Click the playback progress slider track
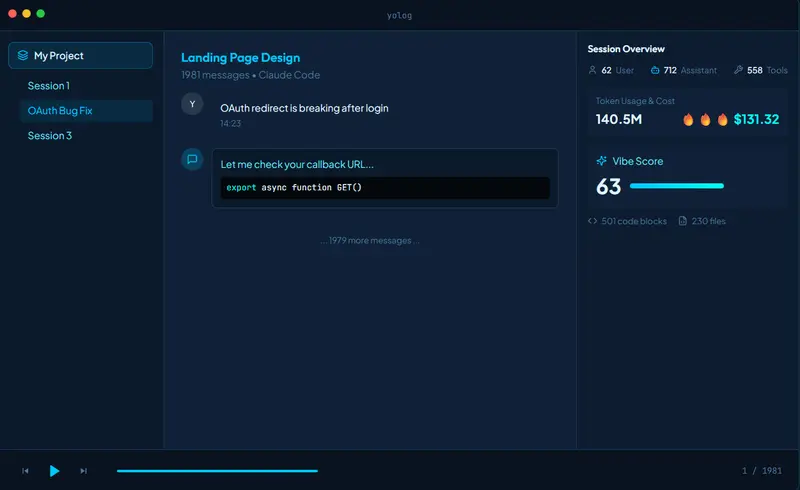The image size is (800, 490). click(x=217, y=470)
